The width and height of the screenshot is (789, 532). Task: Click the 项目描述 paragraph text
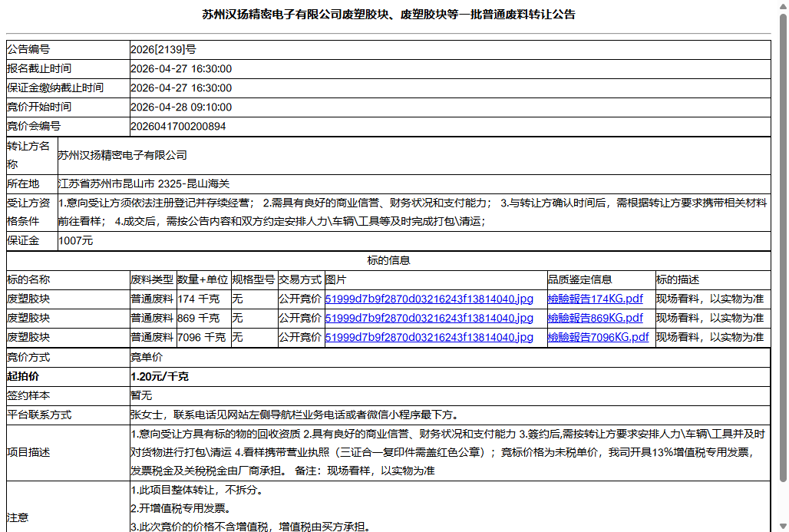pyautogui.click(x=447, y=452)
